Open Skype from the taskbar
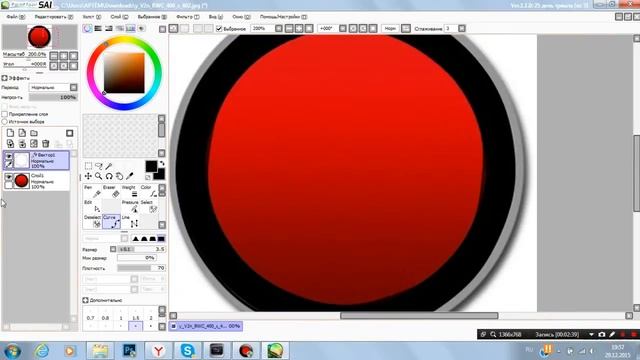 (x=187, y=351)
